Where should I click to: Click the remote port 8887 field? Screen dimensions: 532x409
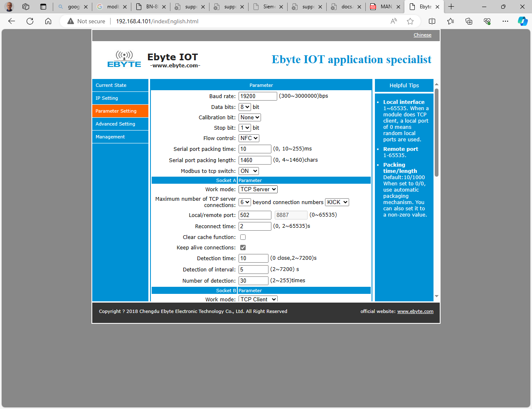coord(291,215)
